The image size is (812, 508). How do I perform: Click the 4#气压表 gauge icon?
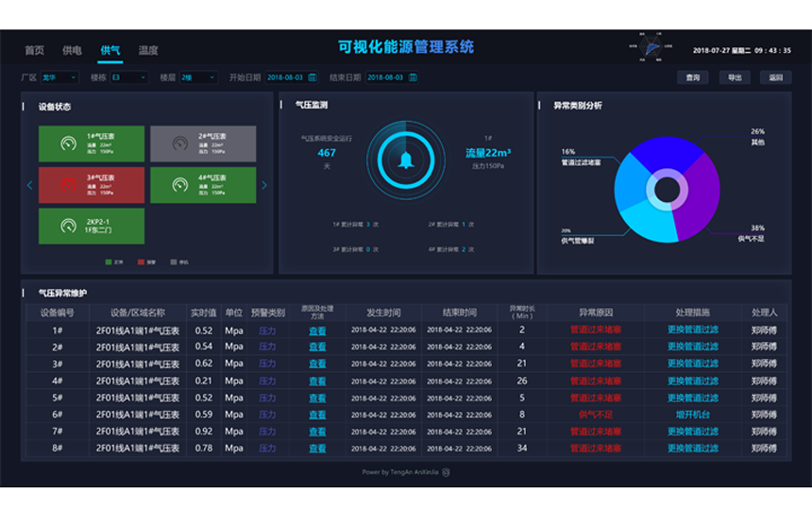179,185
